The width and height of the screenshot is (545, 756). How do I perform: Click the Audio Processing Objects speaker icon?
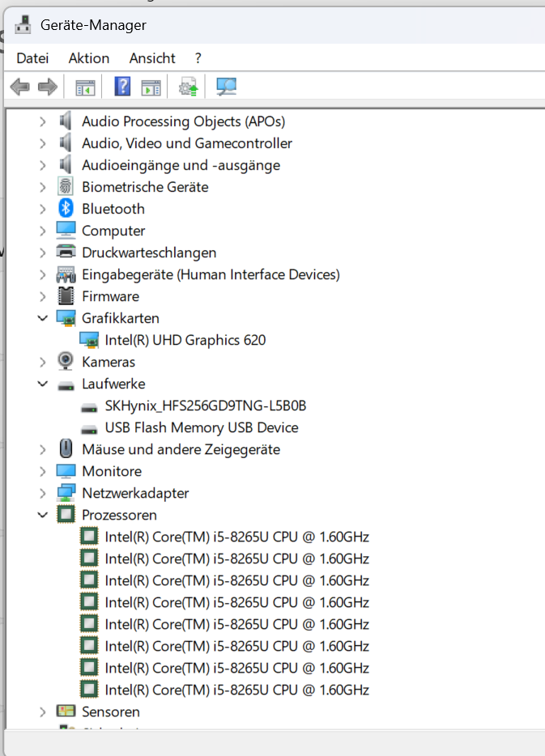tap(66, 121)
